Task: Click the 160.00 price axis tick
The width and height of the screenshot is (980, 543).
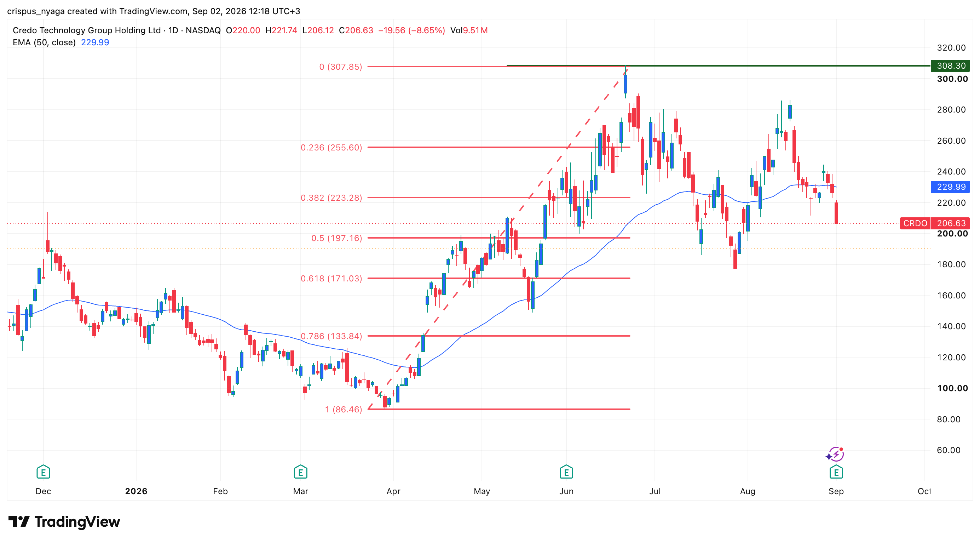Action: (951, 295)
